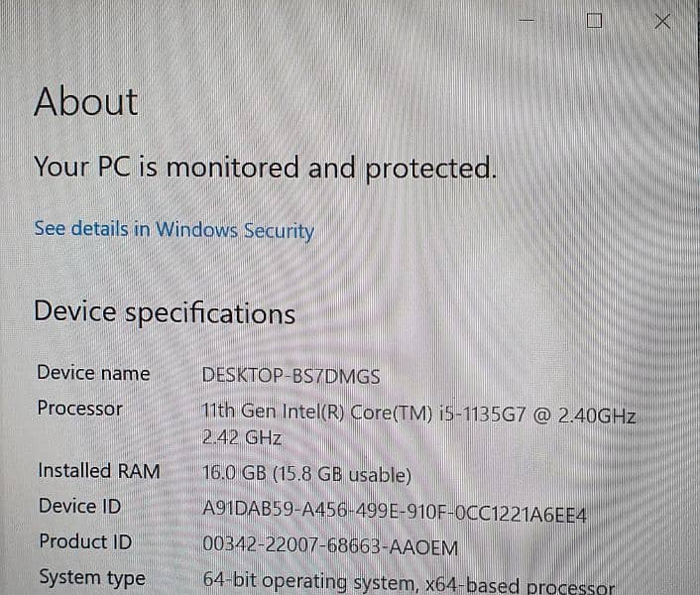
Task: Click the Device ID value starting with A91DAB59
Action: point(395,514)
